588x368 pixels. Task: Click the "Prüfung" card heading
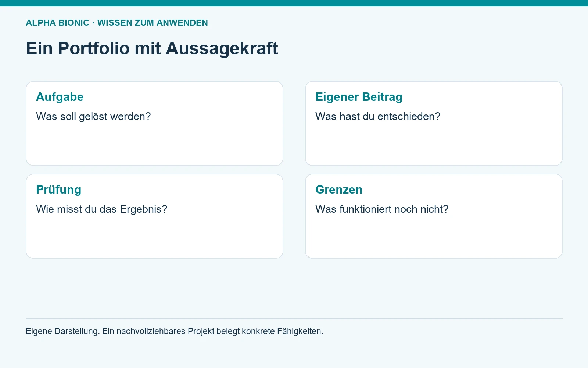(59, 190)
